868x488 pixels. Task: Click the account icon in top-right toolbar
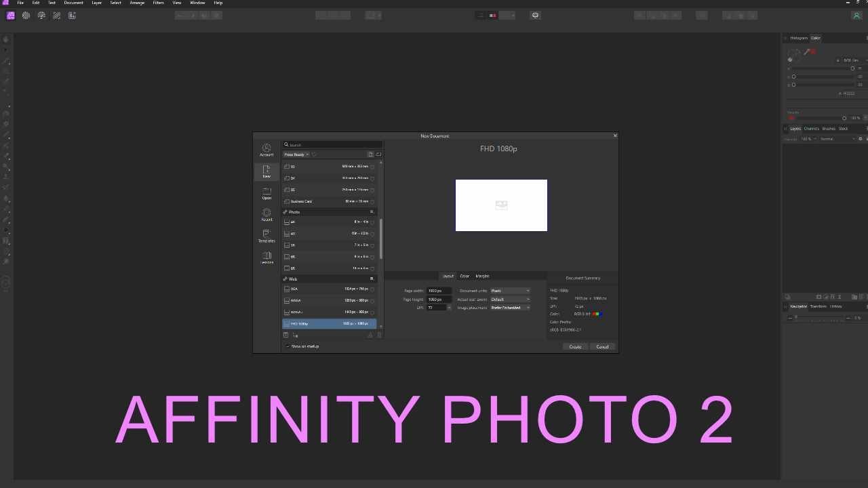coord(856,16)
